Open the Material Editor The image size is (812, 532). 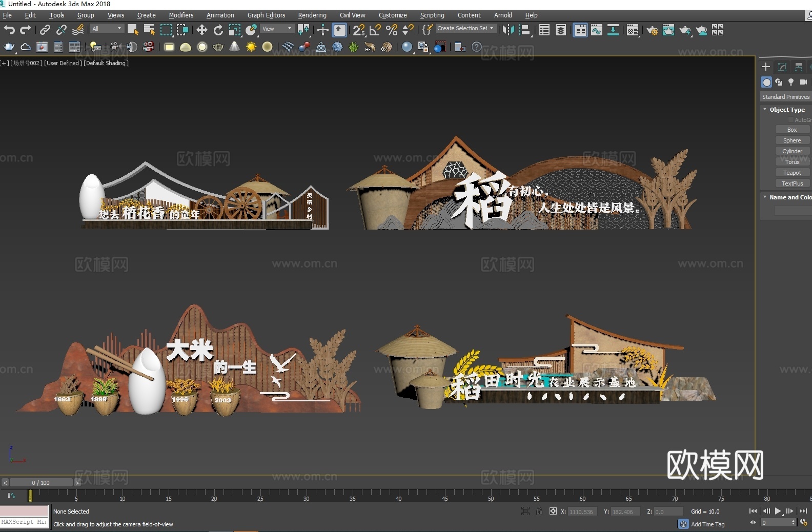point(633,30)
